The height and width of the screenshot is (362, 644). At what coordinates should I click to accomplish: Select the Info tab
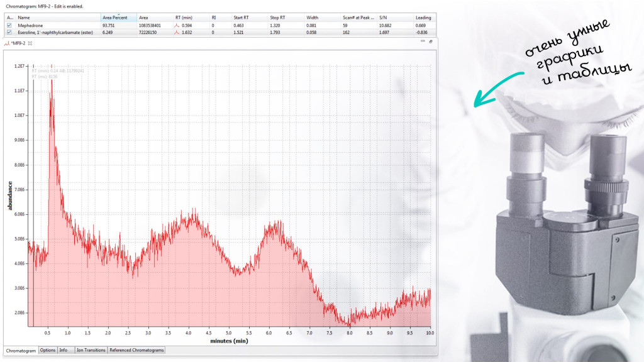[64, 350]
